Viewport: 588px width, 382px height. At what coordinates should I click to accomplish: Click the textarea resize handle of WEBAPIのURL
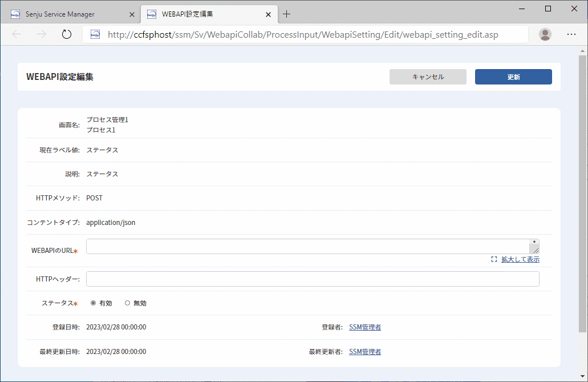point(535,250)
